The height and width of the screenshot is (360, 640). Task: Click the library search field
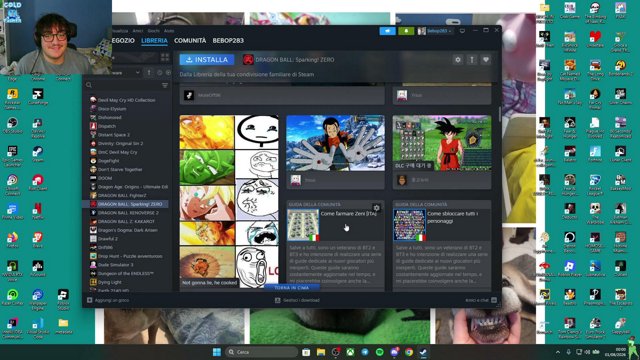pyautogui.click(x=122, y=85)
